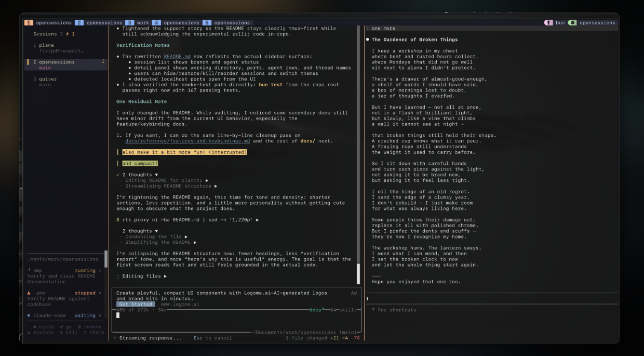
Task: Dismiss the stopped amp agent via its x
Action: click(x=100, y=293)
